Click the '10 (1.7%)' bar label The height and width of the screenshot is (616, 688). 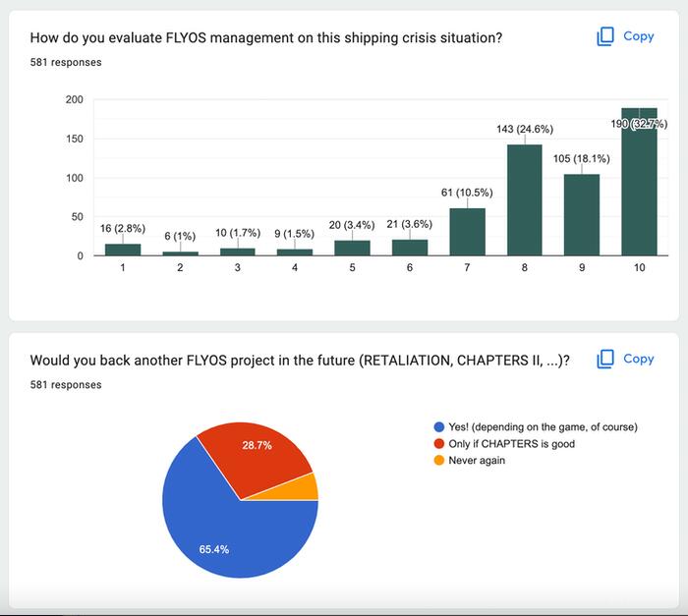coord(238,233)
